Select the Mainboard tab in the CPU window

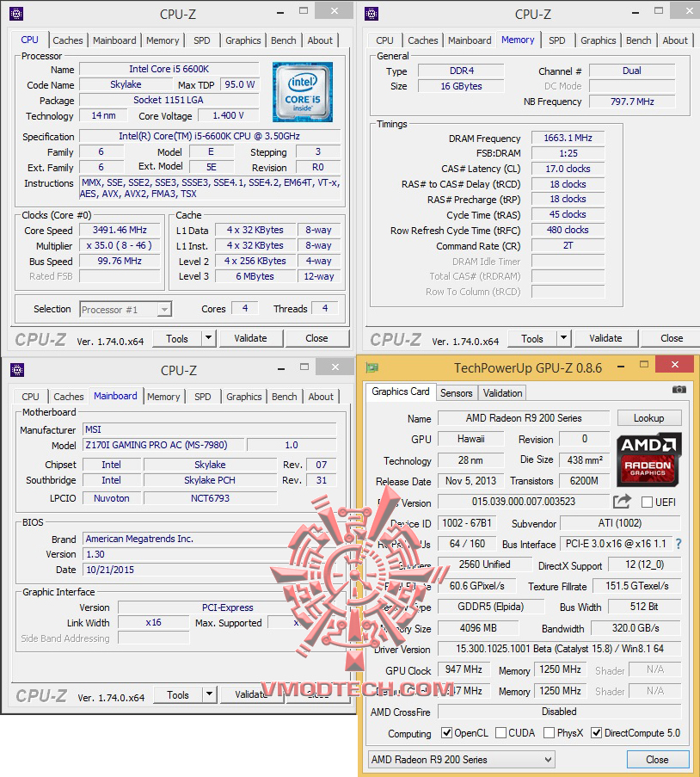click(x=114, y=40)
